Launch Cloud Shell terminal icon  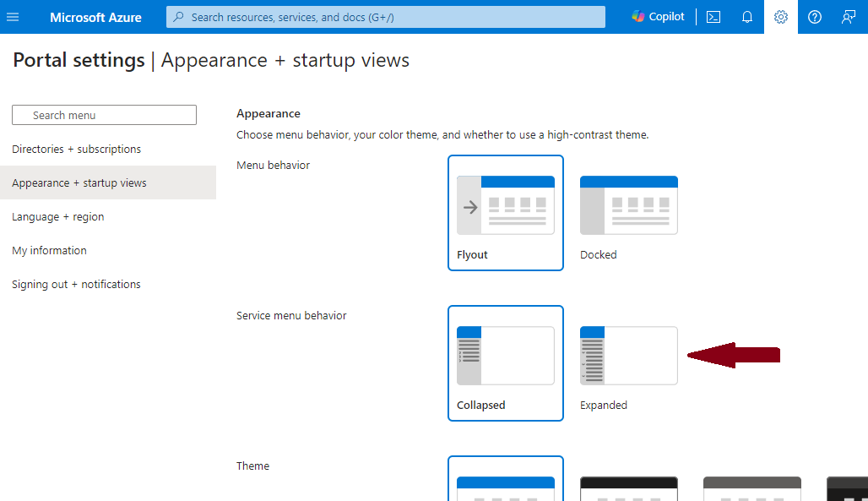(713, 17)
